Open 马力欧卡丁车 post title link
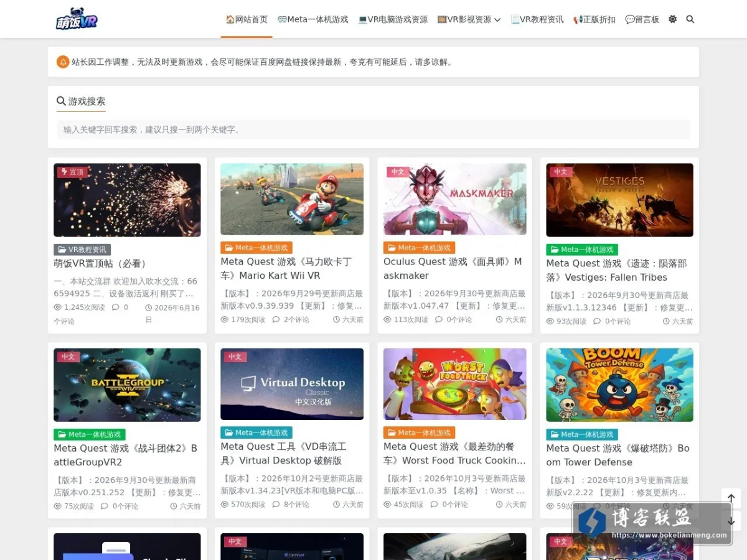 click(x=286, y=269)
